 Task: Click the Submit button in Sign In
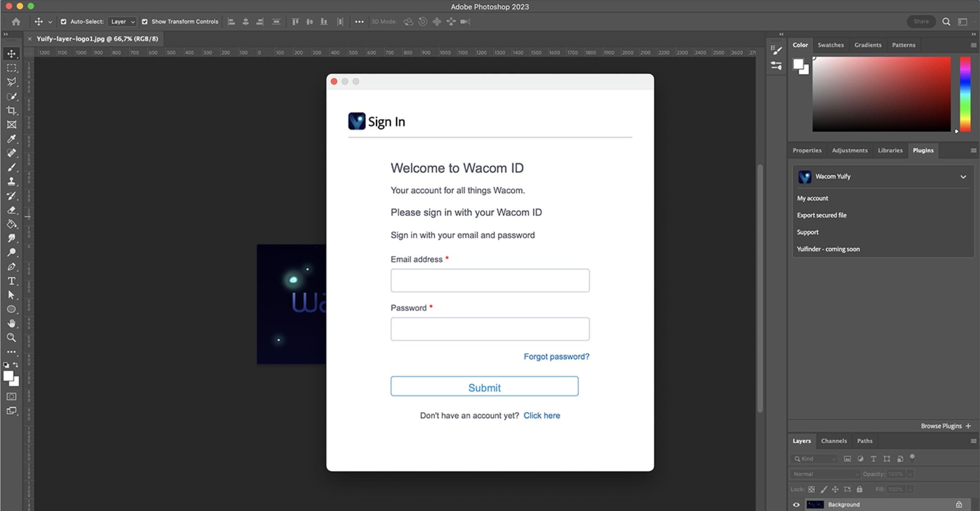click(x=484, y=386)
